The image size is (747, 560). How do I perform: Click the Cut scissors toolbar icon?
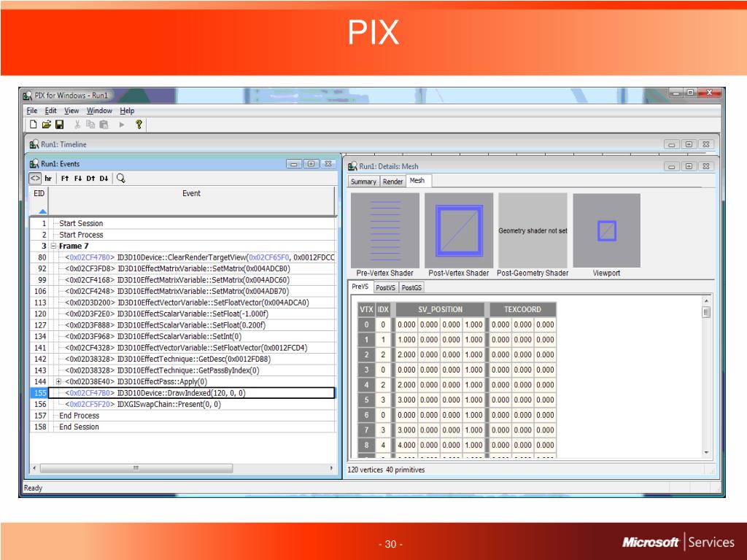(77, 125)
